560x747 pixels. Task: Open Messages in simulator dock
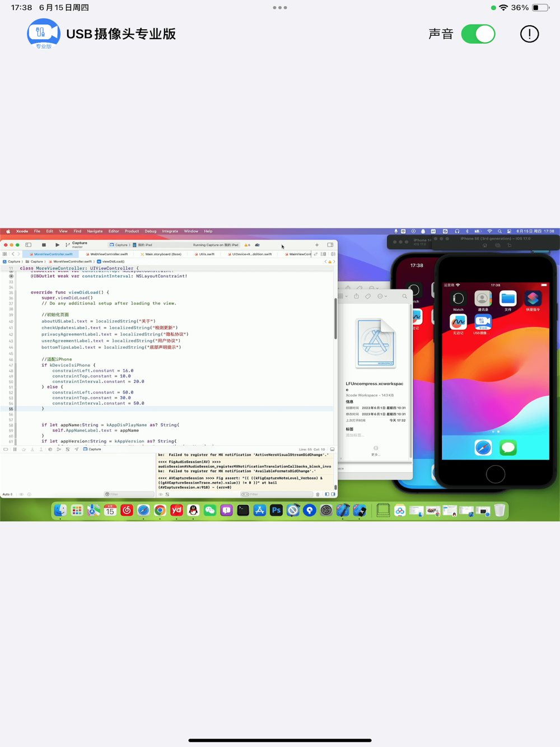pos(508,447)
